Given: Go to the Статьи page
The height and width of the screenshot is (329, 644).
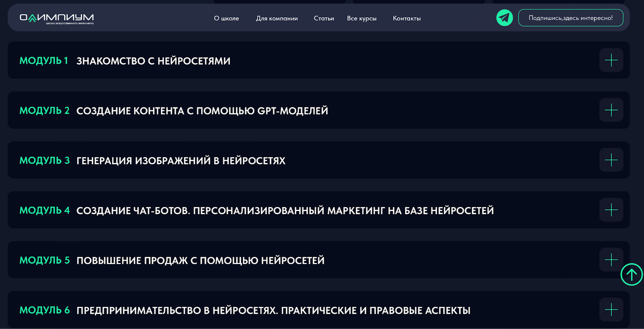Looking at the screenshot, I should 324,18.
